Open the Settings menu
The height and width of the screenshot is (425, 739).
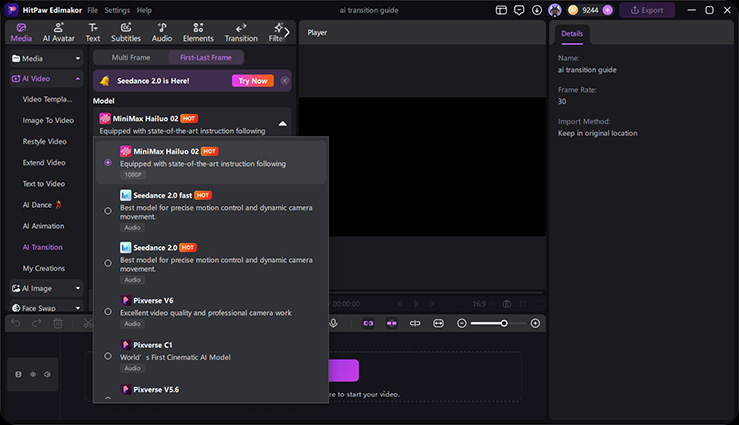117,10
